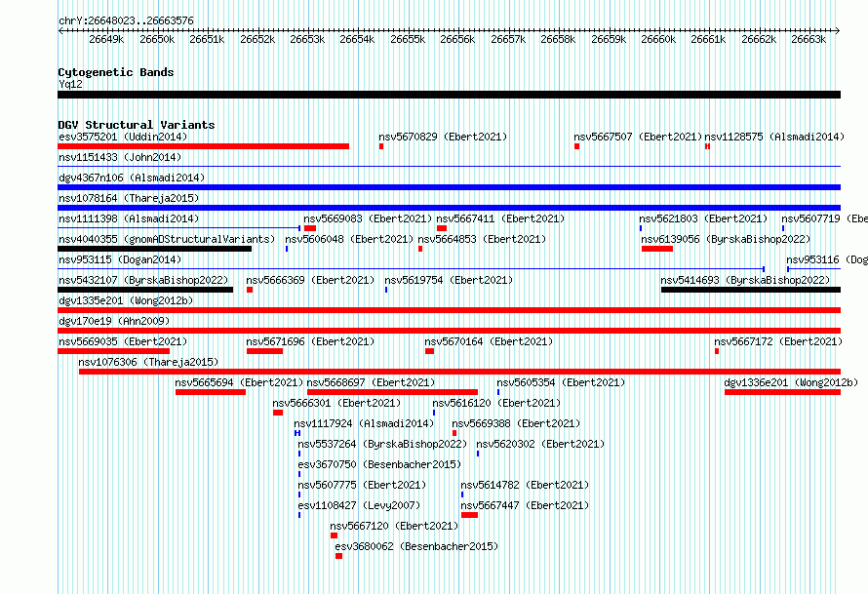Image resolution: width=868 pixels, height=594 pixels.
Task: Click the DGV Structural Variants track title
Action: pyautogui.click(x=137, y=125)
